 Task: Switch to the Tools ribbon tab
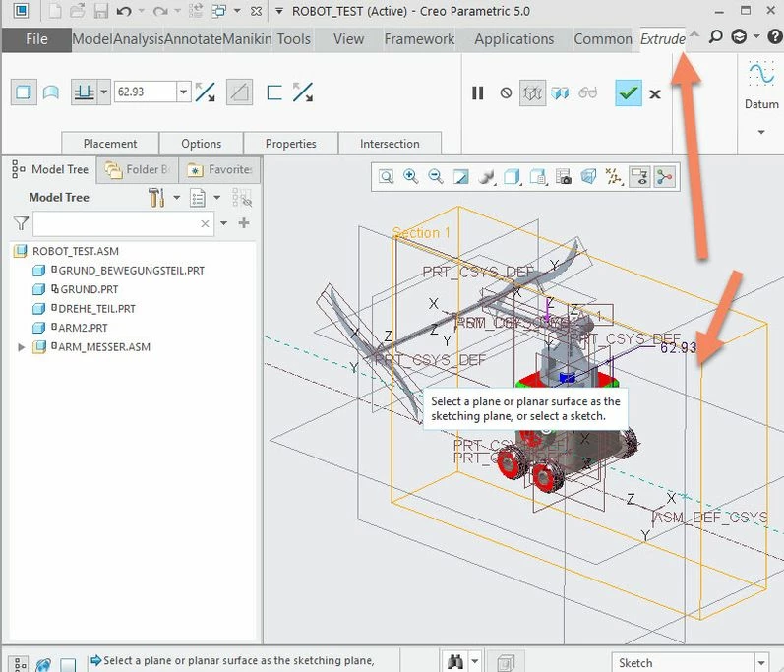point(294,39)
